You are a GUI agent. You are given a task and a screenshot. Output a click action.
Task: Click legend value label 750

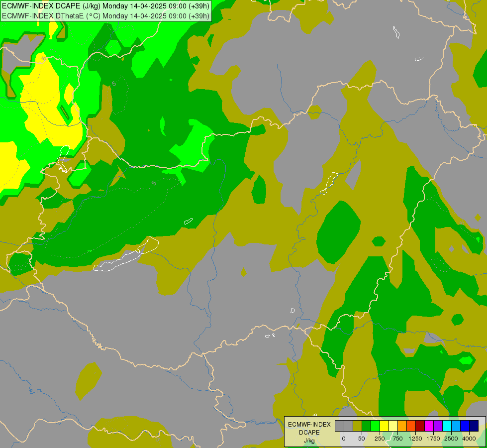click(x=397, y=439)
